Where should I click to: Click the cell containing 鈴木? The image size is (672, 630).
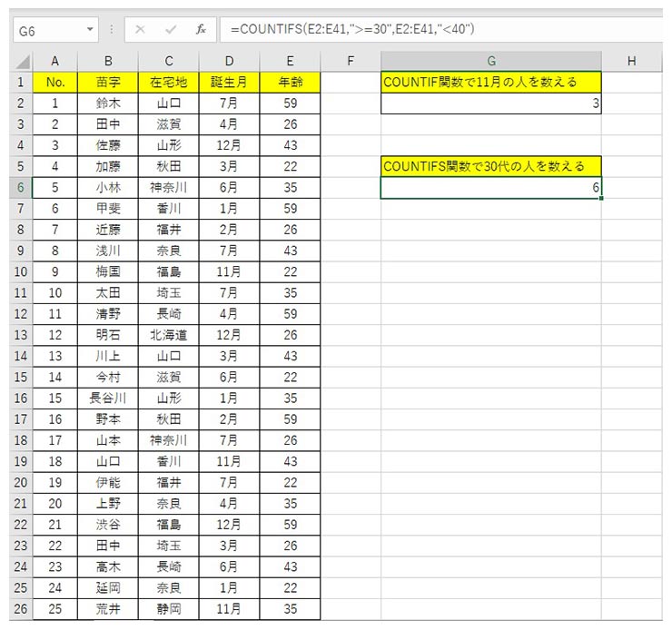[107, 103]
